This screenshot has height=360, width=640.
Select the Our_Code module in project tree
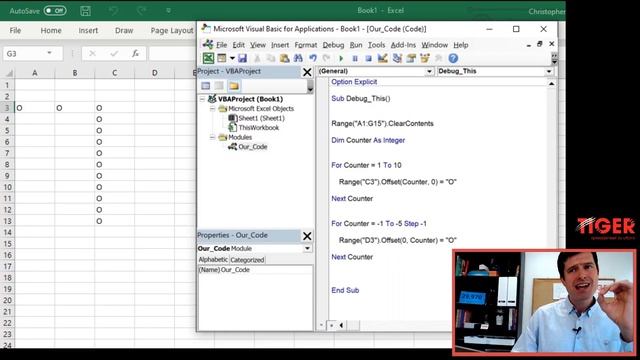click(x=253, y=147)
